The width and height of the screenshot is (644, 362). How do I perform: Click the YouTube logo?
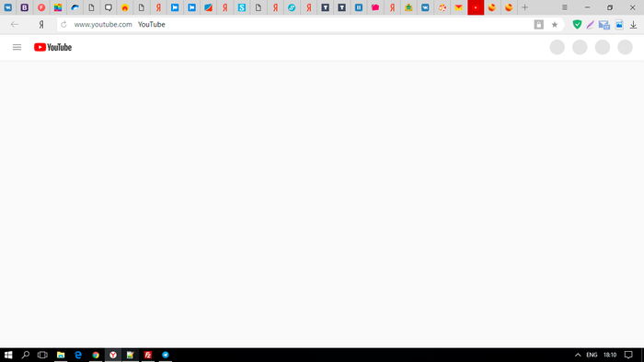(x=53, y=47)
